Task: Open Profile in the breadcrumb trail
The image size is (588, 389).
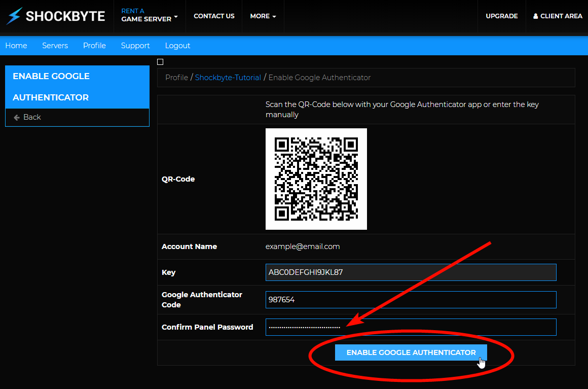Action: 176,77
